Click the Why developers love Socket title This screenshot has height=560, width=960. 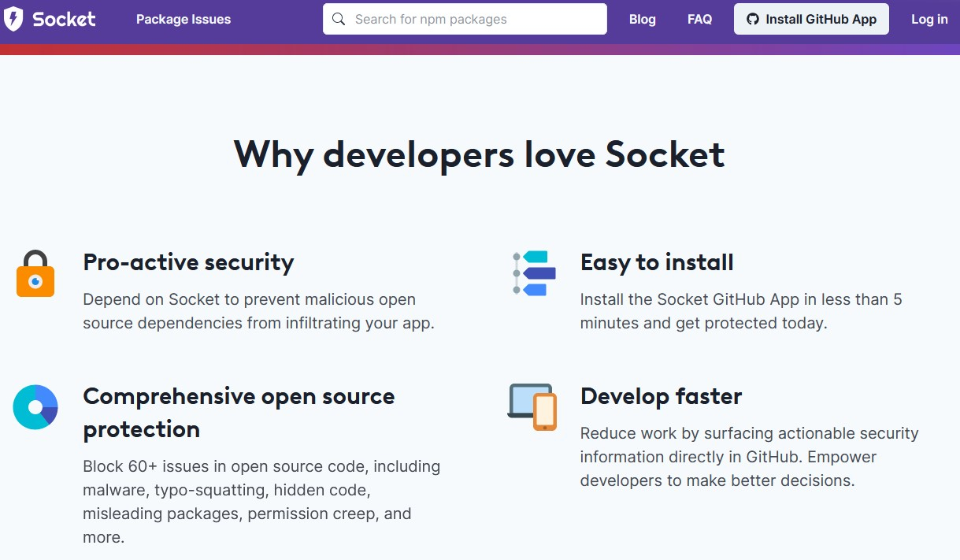coord(479,154)
